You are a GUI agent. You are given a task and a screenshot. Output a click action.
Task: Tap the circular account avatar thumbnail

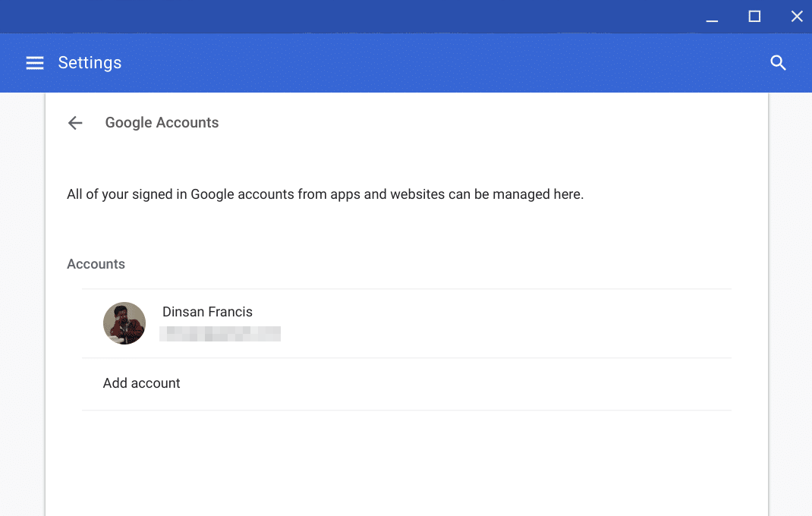click(x=124, y=322)
